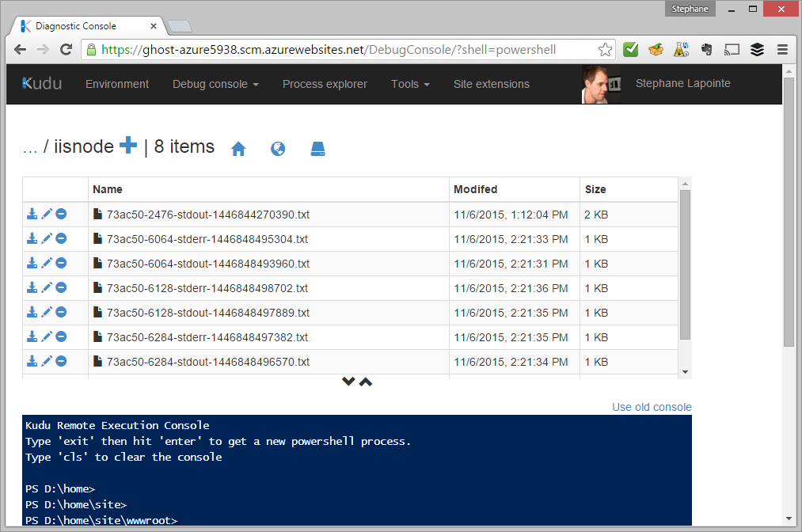Edit 73ac50-6064-stderr-1446848495304.txt with pencil icon
This screenshot has height=532, width=802.
pos(47,238)
